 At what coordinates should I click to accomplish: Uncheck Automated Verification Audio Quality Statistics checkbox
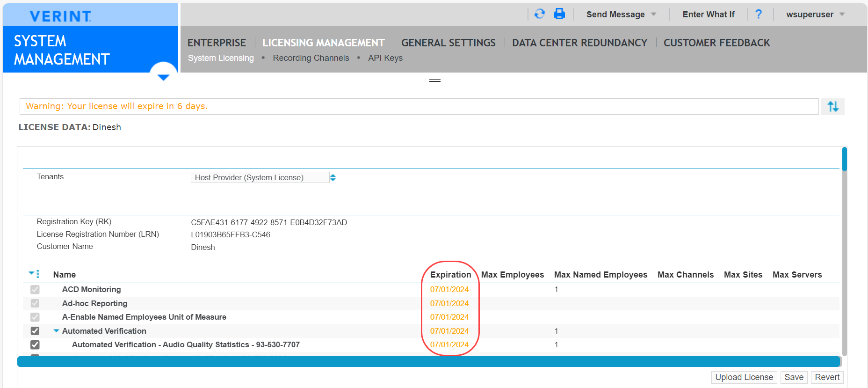tap(35, 345)
